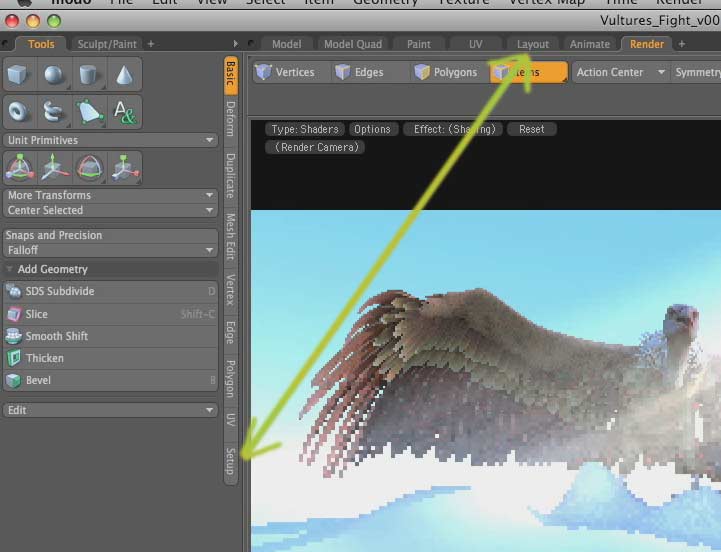721x552 pixels.
Task: Switch to the Paint layout tab
Action: click(418, 44)
